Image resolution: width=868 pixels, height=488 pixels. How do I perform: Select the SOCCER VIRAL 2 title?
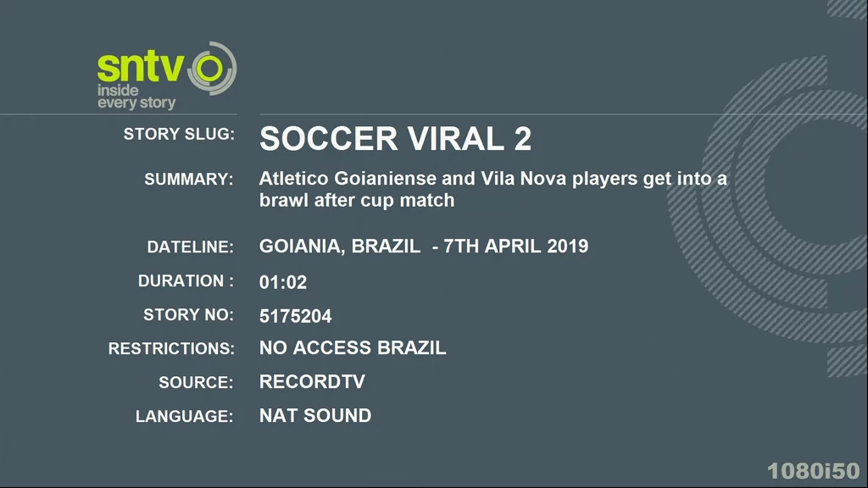(x=395, y=138)
